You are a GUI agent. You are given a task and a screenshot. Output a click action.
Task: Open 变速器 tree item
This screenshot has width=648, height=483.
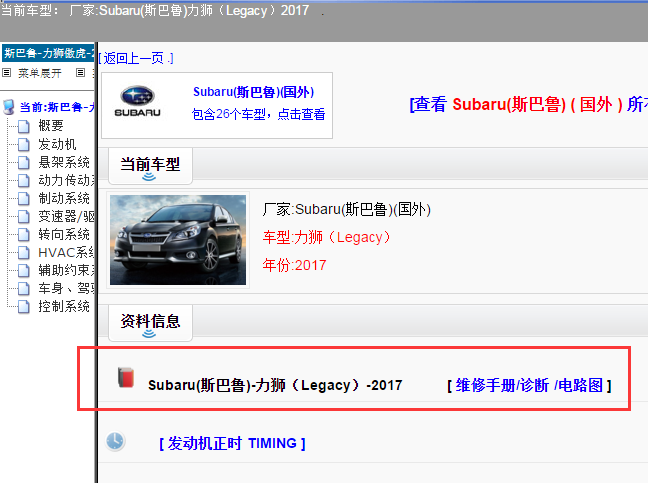point(66,216)
